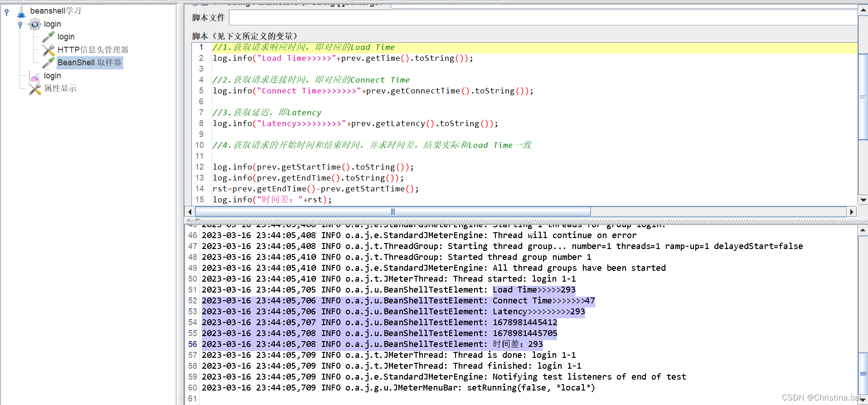868x405 pixels.
Task: Click the log panel vertical scrollbar up arrow
Action: (x=863, y=230)
